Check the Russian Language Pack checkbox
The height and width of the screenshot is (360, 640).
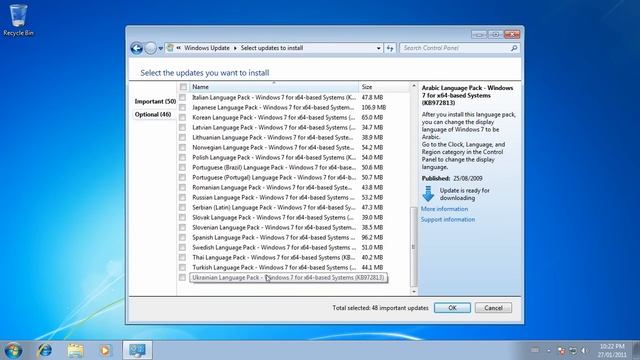pyautogui.click(x=182, y=198)
